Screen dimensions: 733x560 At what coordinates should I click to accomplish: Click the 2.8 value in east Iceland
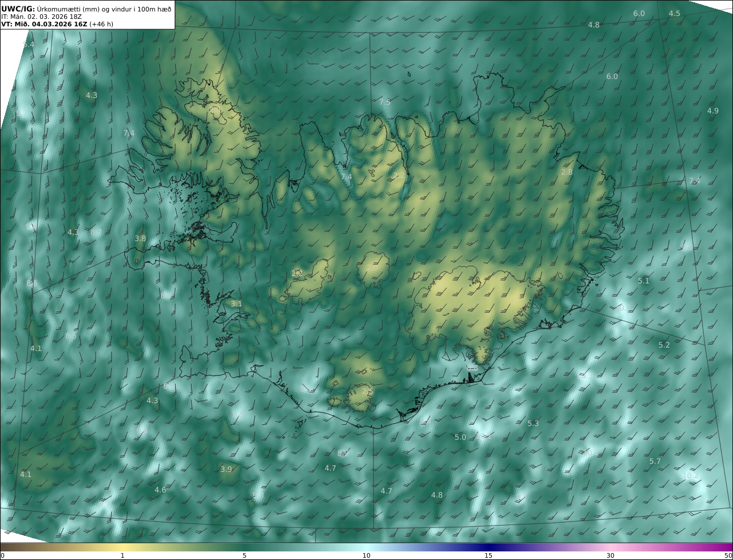point(567,172)
